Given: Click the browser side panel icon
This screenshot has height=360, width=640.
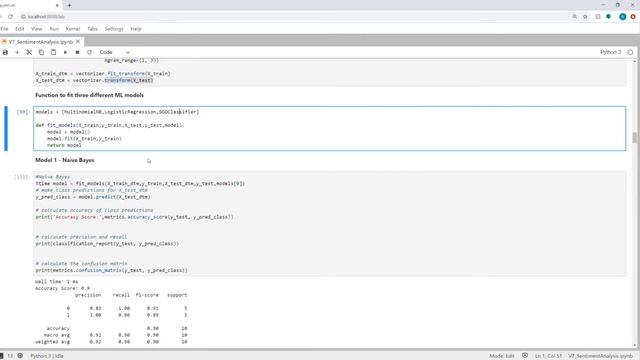Looking at the screenshot, I should click(x=598, y=17).
